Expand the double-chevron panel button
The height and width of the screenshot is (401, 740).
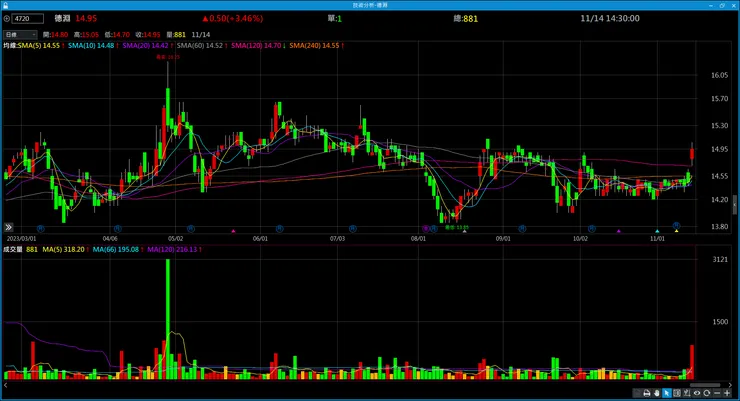8,227
